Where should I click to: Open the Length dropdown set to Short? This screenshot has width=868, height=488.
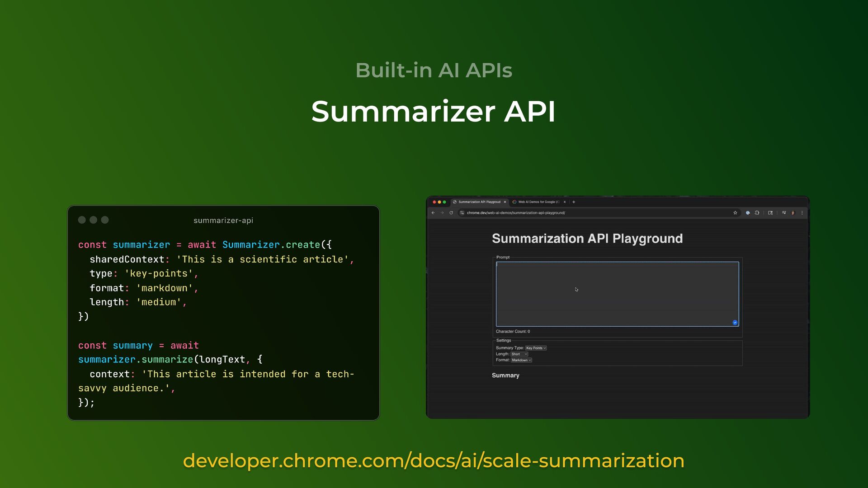(x=519, y=354)
